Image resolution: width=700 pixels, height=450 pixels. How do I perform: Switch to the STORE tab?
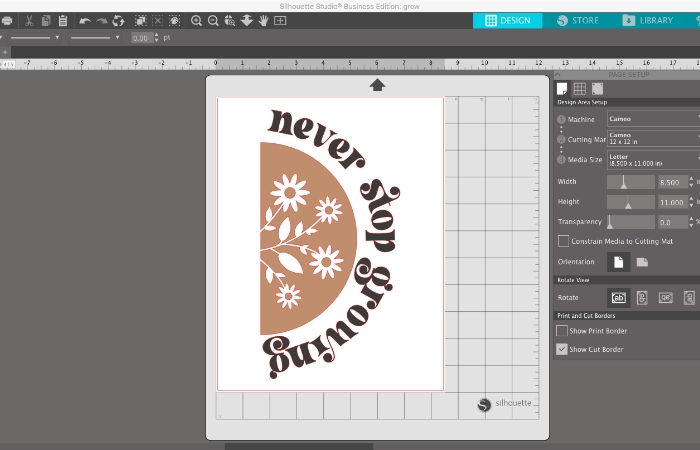pos(577,20)
